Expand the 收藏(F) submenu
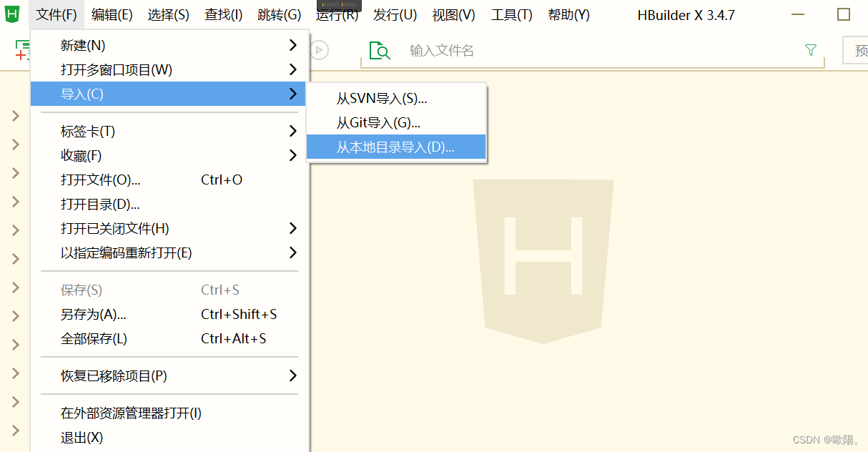The height and width of the screenshot is (452, 868). 169,155
